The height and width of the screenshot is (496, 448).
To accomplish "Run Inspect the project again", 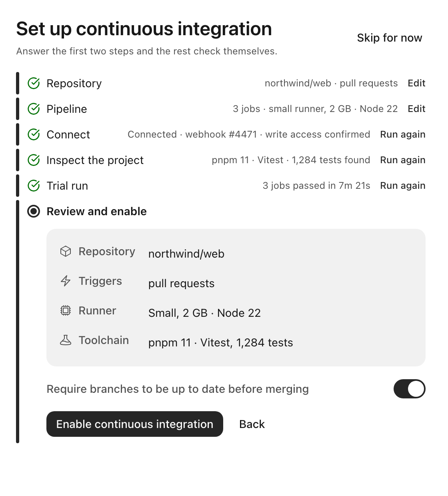I will pyautogui.click(x=403, y=160).
